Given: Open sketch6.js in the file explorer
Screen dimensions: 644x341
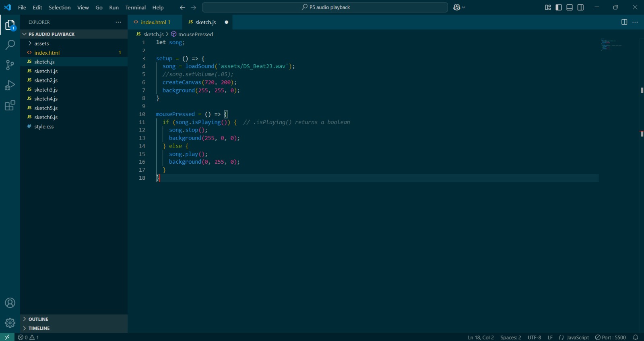Looking at the screenshot, I should click(x=74, y=117).
